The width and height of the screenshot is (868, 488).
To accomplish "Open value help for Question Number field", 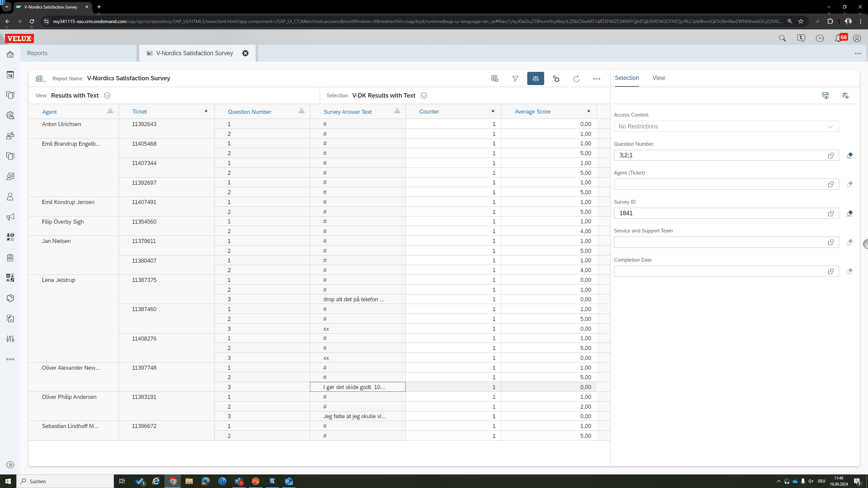I will pyautogui.click(x=831, y=155).
